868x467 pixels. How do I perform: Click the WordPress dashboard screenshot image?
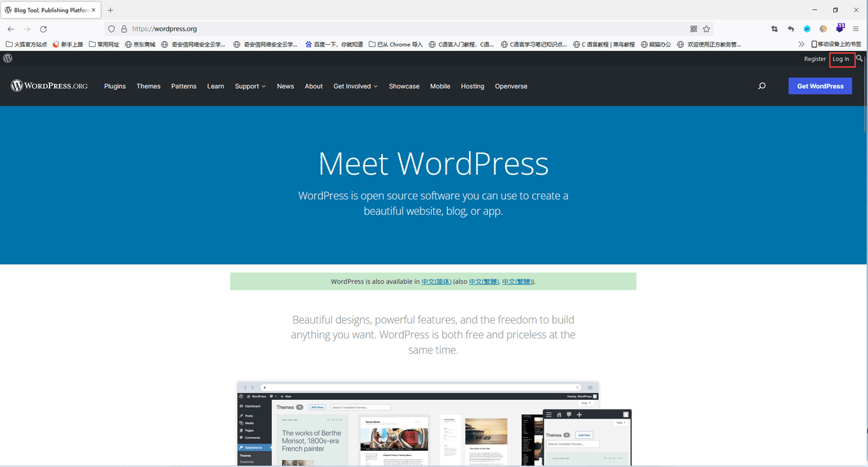click(433, 424)
